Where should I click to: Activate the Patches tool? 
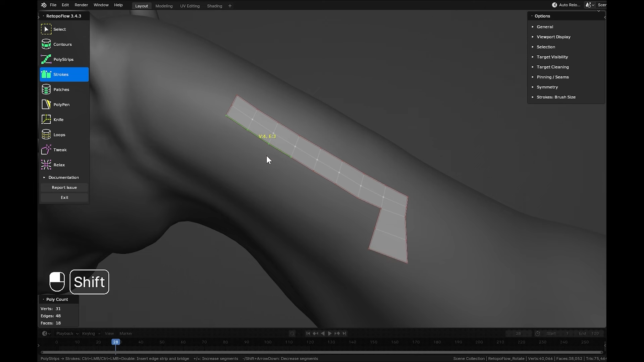pyautogui.click(x=62, y=89)
